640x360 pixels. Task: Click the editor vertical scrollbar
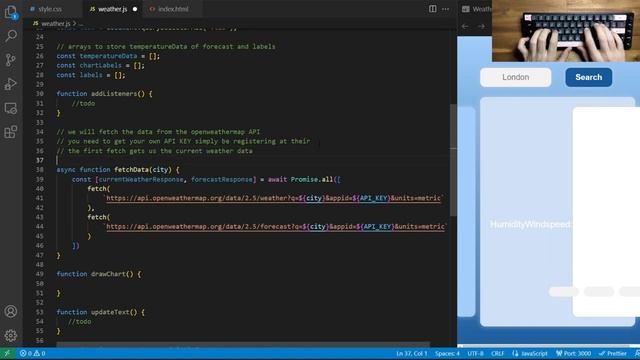453,160
